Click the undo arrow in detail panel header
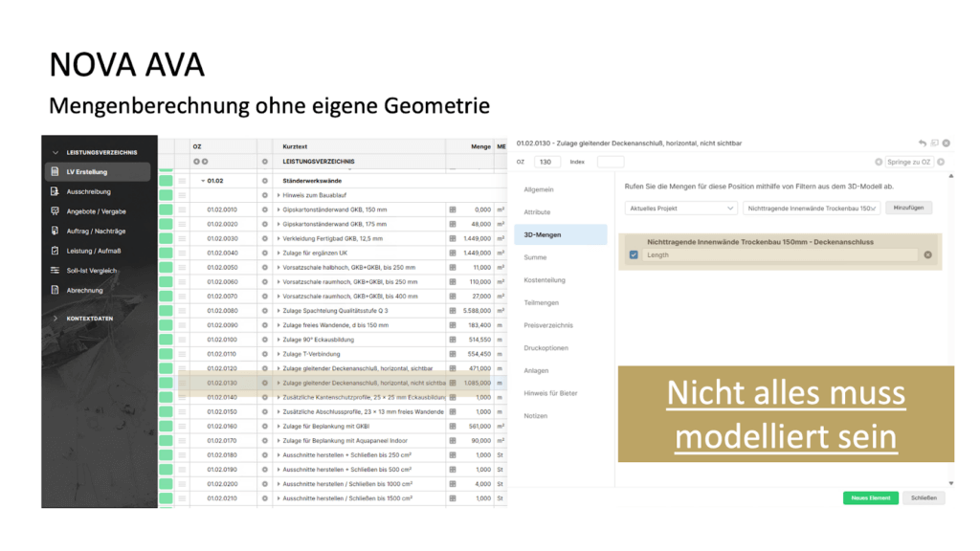 [x=923, y=143]
